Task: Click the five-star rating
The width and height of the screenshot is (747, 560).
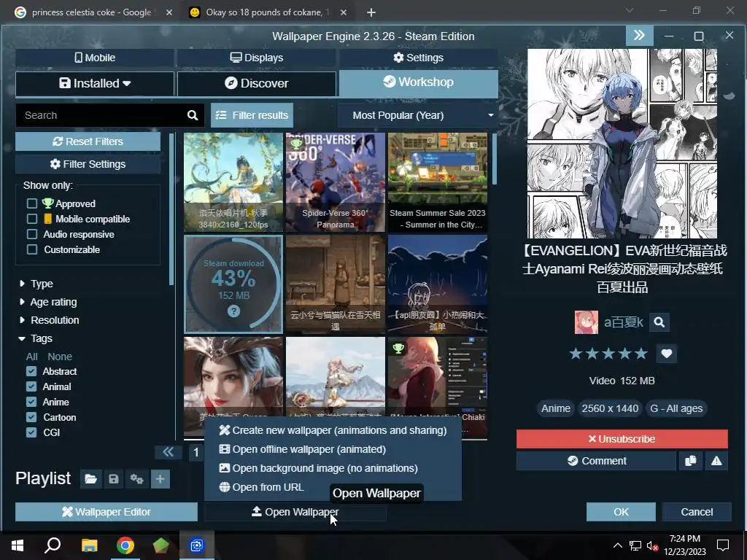Action: 608,354
